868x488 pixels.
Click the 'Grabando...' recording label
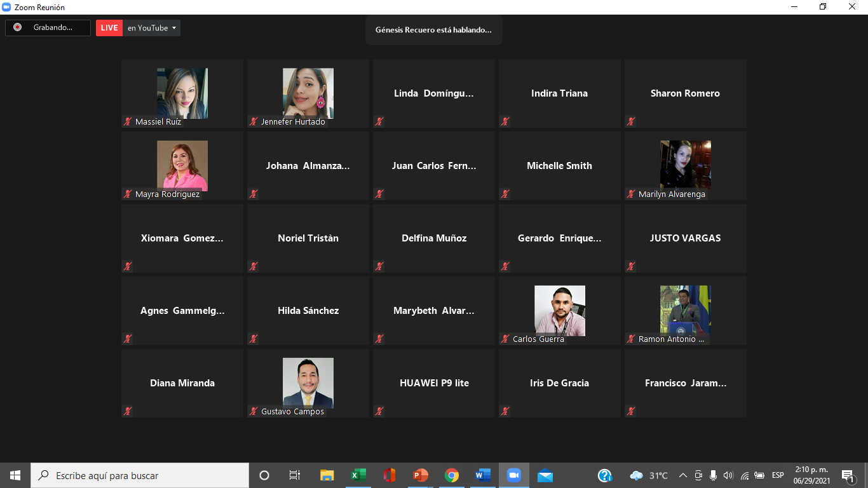pyautogui.click(x=53, y=28)
